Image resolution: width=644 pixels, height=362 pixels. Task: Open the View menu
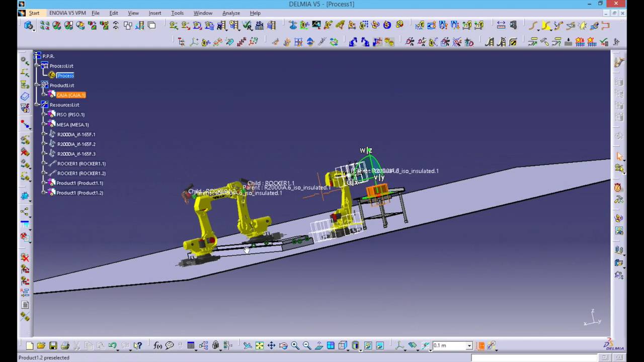(x=133, y=13)
